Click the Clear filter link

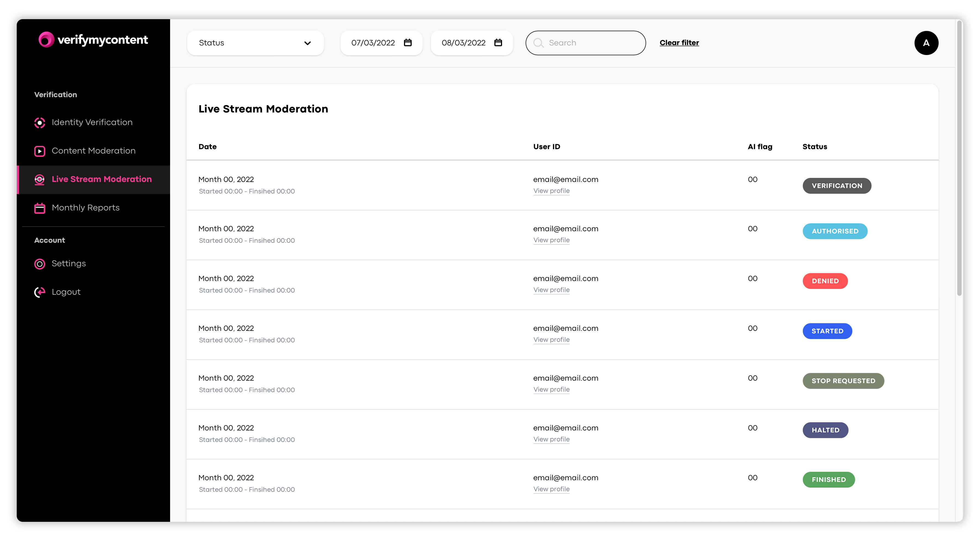[x=679, y=43]
